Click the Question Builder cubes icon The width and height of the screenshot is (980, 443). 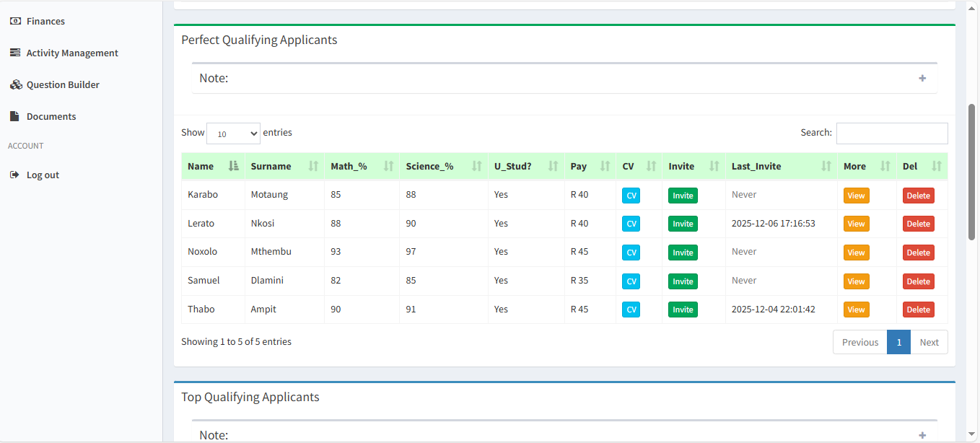[16, 84]
